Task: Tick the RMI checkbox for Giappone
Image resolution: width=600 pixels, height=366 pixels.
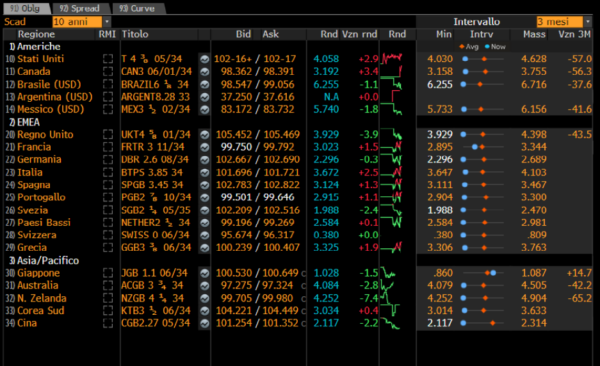Action: [x=108, y=273]
